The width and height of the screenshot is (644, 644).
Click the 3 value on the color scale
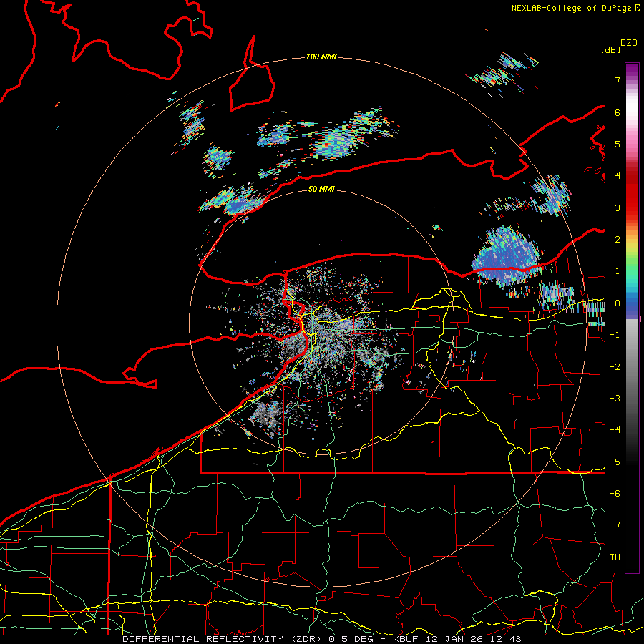point(618,208)
